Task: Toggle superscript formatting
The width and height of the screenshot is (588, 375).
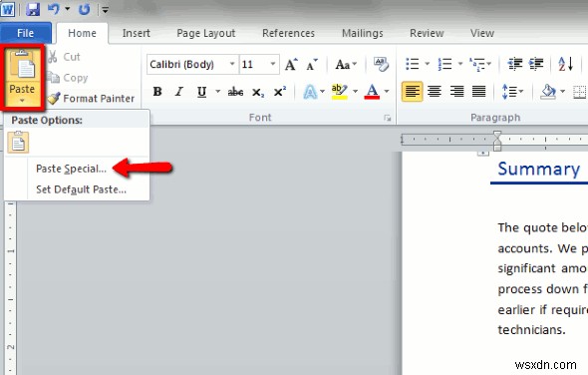Action: (x=280, y=92)
